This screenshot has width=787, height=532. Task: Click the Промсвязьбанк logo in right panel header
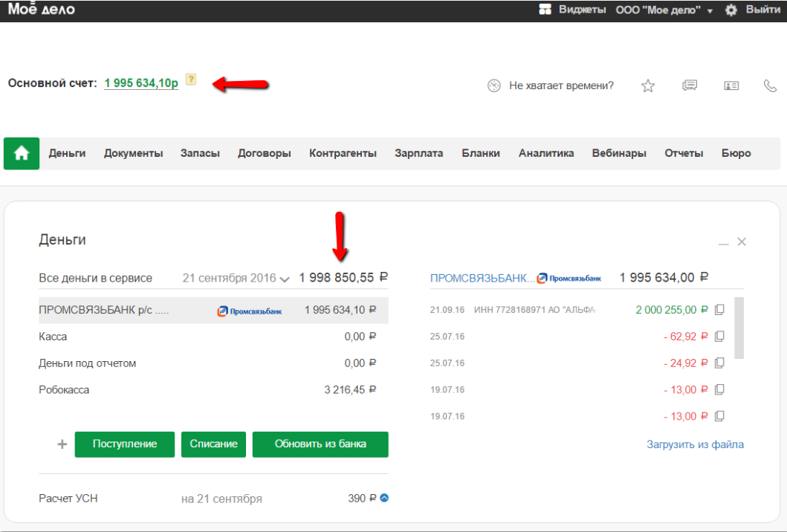pos(569,278)
